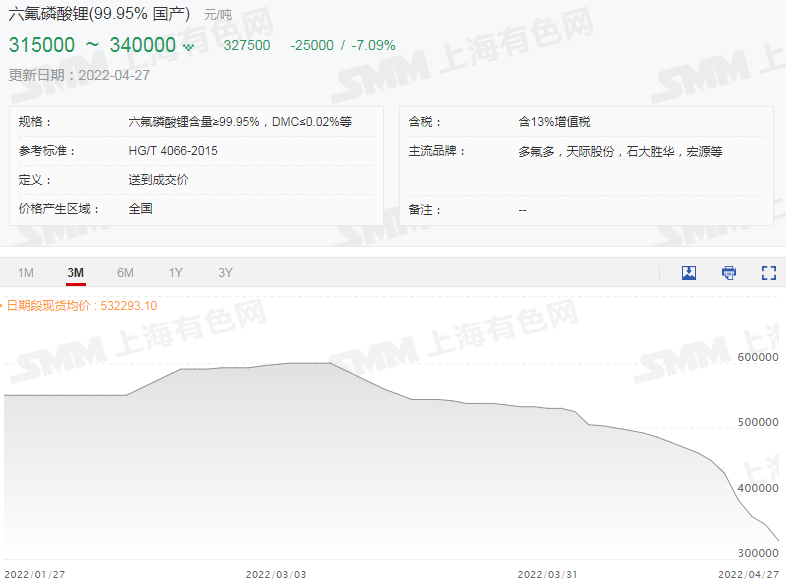
Task: Show the 1Y price history
Action: tap(175, 273)
